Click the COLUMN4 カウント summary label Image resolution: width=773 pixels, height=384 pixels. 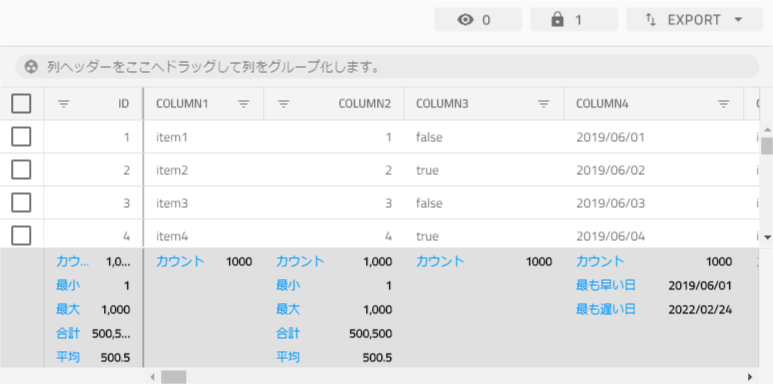(600, 261)
